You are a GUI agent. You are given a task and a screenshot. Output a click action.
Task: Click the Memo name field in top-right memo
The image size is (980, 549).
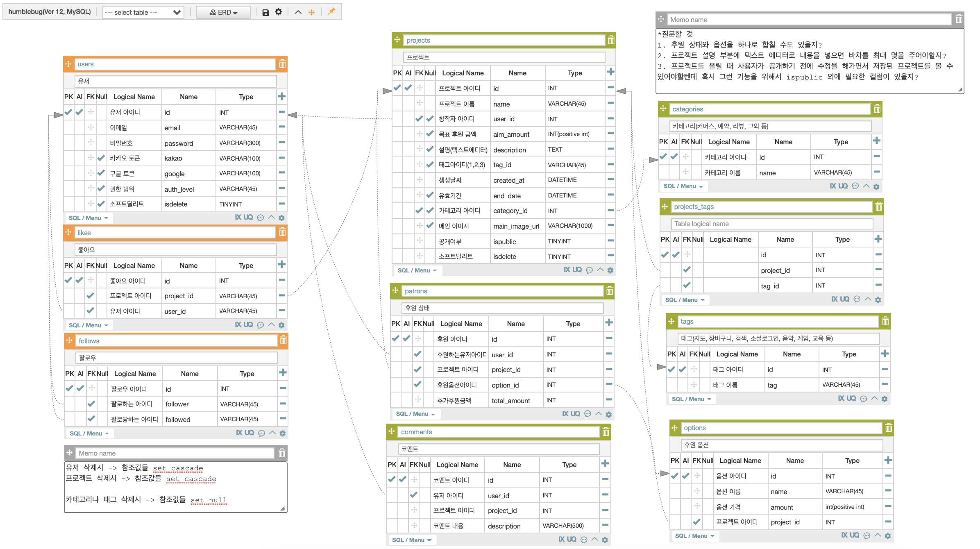click(x=809, y=20)
